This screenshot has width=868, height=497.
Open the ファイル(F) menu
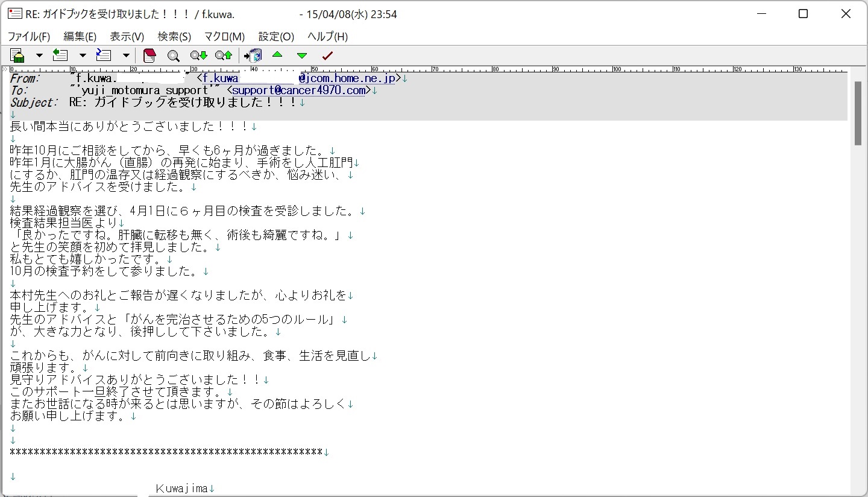tap(28, 37)
